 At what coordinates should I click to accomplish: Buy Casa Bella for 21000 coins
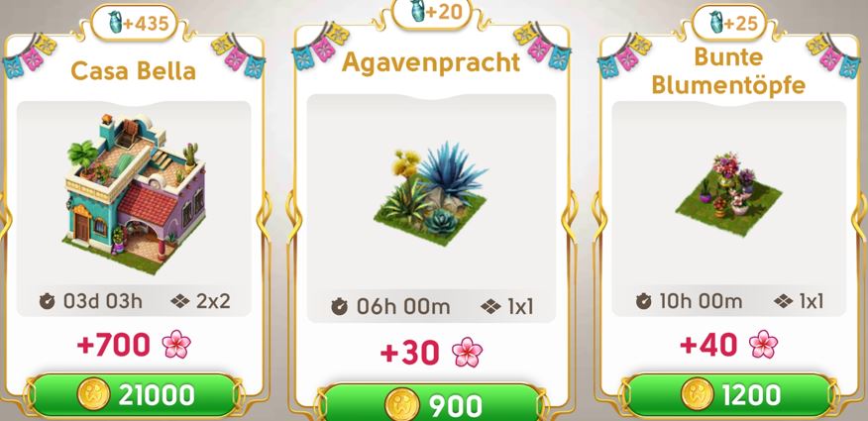(x=134, y=395)
